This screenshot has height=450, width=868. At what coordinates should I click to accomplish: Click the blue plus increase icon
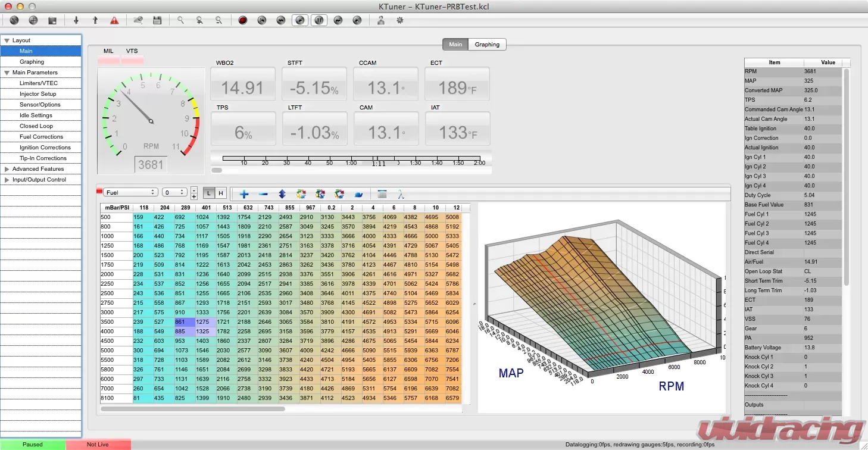(244, 194)
